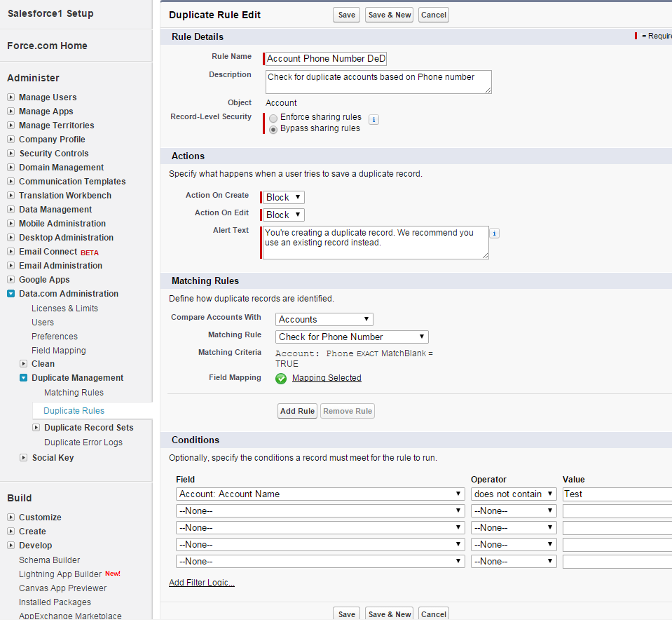672x622 pixels.
Task: Click info icon beside Alert Text box
Action: [x=495, y=234]
